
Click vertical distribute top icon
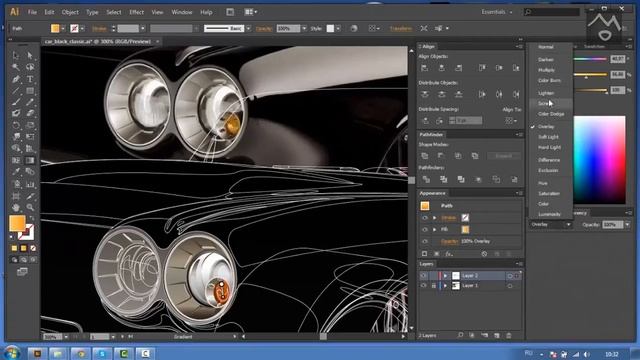[424, 94]
